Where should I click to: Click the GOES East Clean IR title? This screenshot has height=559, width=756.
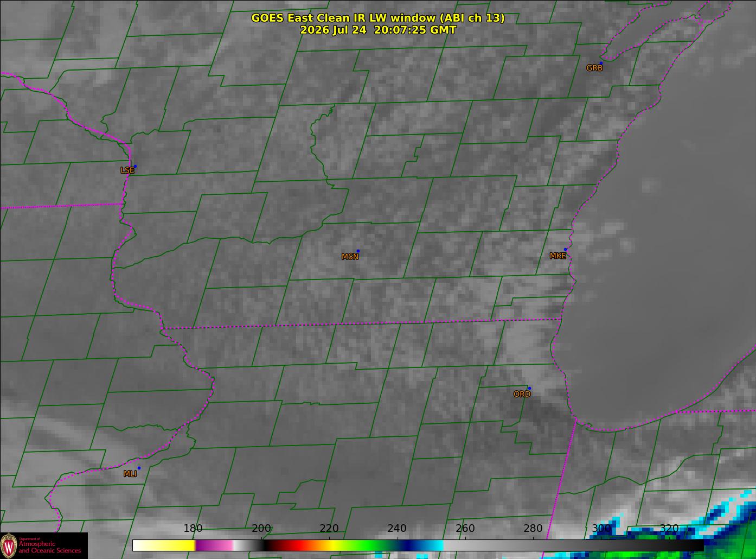(378, 18)
